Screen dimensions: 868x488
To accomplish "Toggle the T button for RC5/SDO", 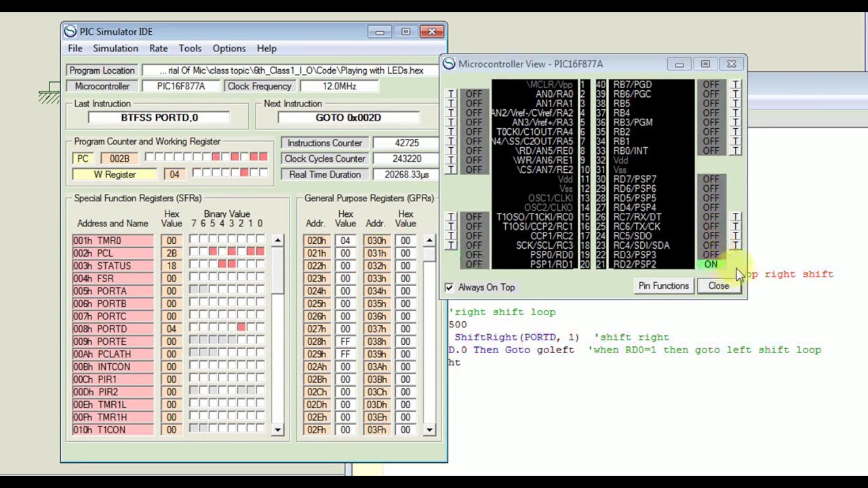I will click(736, 236).
